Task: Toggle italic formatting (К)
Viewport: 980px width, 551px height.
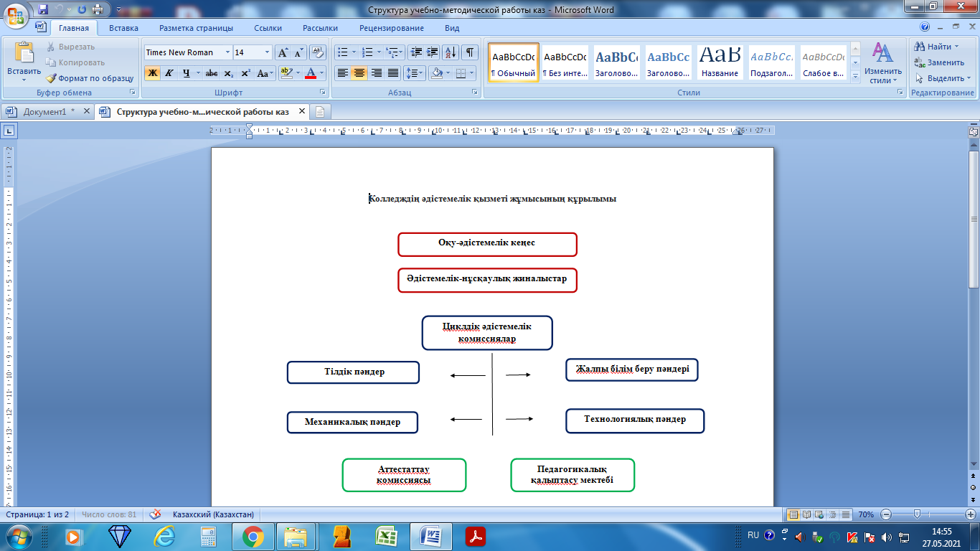Action: point(169,73)
